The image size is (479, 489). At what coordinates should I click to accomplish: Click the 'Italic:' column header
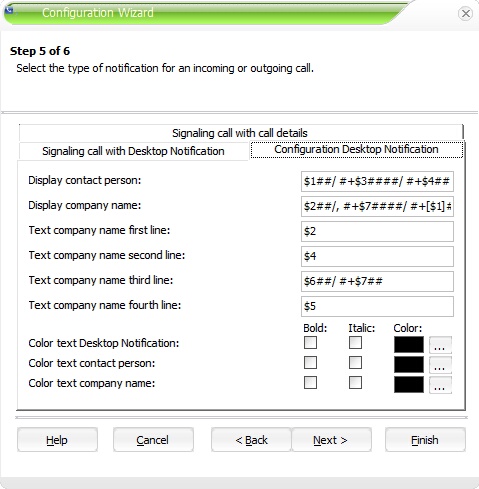point(362,328)
